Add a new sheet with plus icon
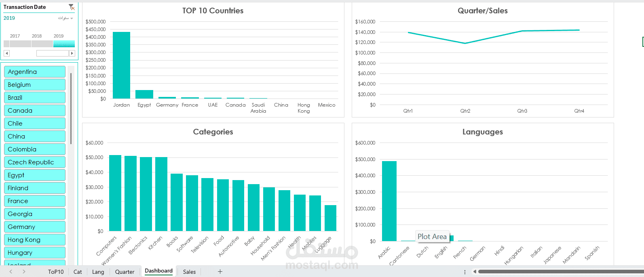 point(220,272)
